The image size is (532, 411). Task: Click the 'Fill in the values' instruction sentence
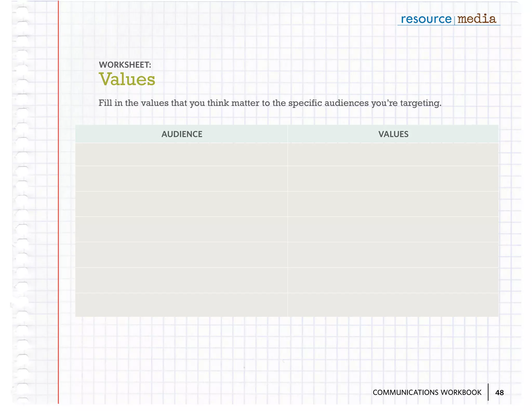point(270,103)
